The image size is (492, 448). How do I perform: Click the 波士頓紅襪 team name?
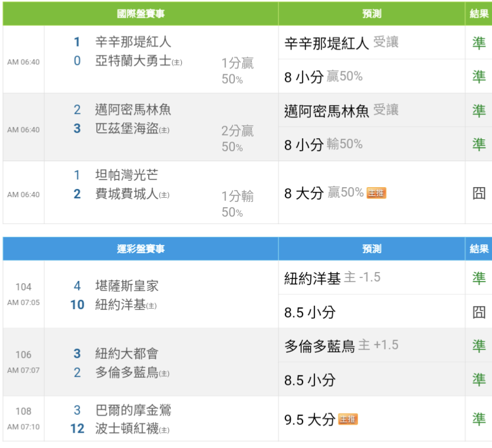point(126,429)
